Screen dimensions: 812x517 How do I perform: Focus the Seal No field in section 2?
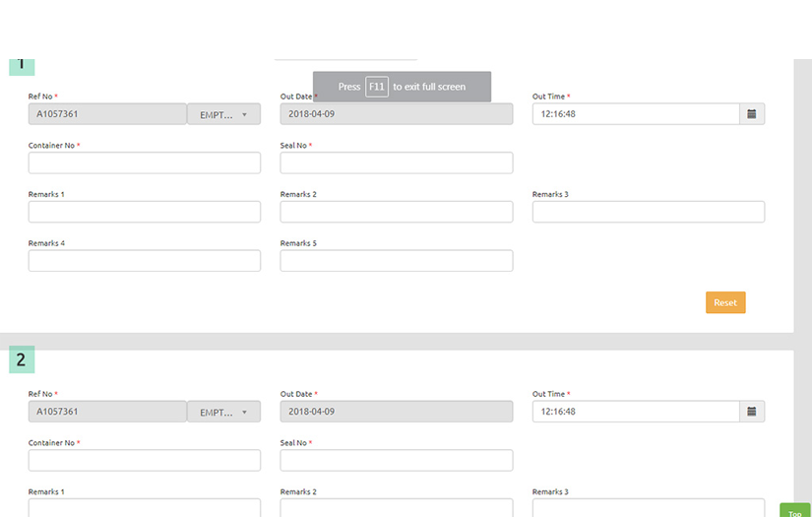click(397, 461)
